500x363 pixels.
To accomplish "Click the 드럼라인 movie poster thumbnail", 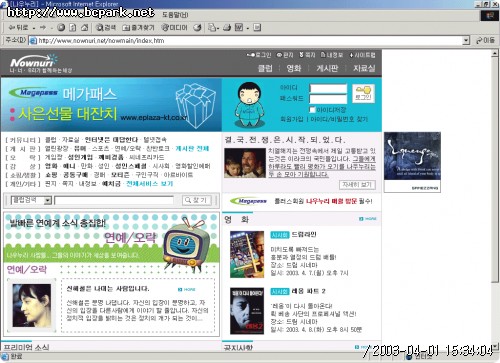I will 247,254.
